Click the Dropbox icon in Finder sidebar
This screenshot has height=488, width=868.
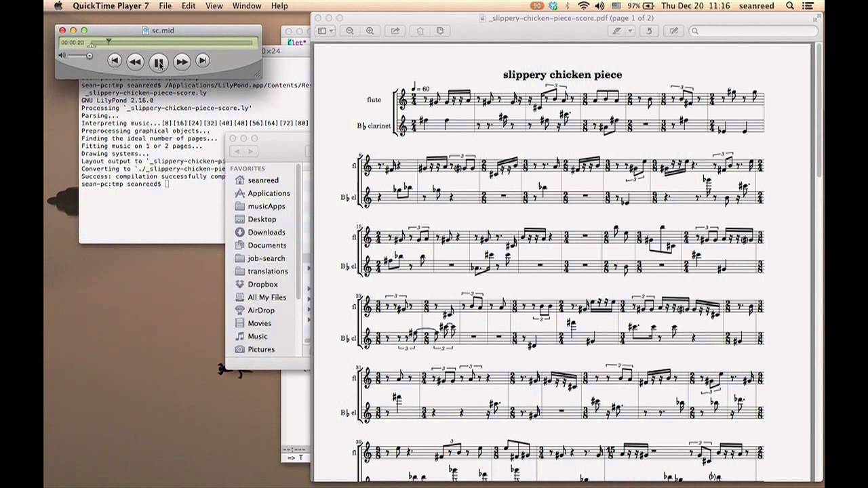tap(240, 284)
